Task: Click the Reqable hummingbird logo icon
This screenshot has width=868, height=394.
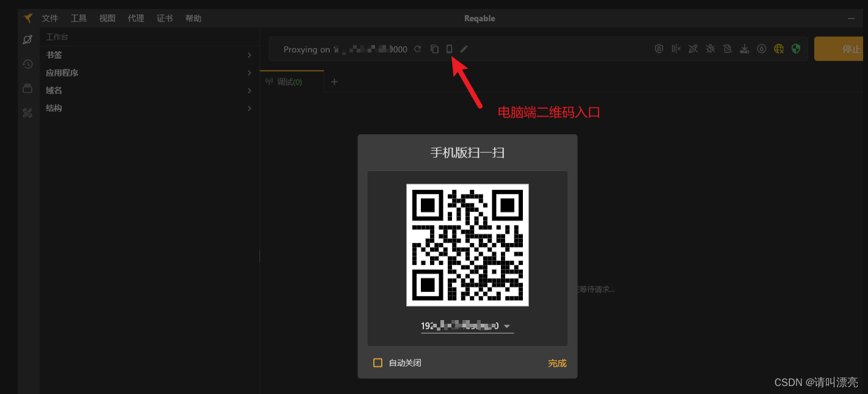Action: point(27,18)
